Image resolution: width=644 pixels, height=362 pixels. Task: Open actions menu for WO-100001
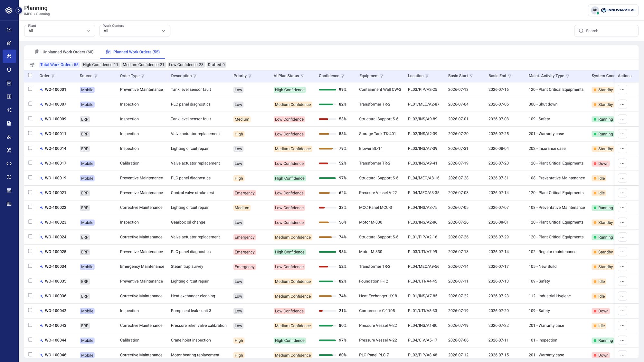(622, 89)
